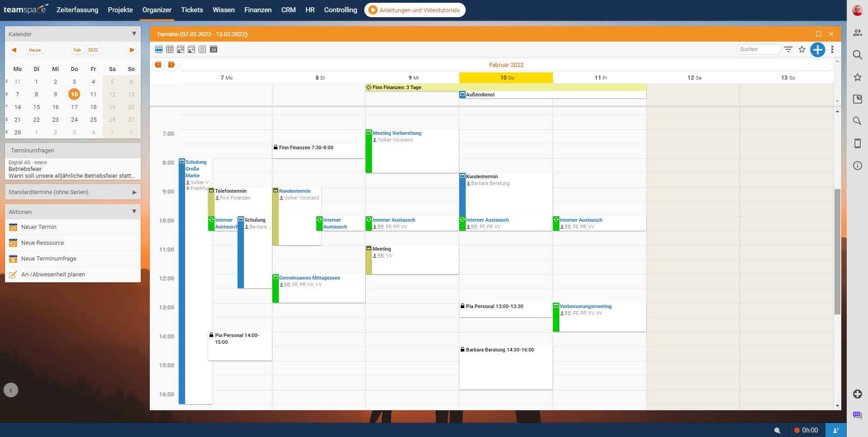The height and width of the screenshot is (437, 868).
Task: Click the Neuer Termin calendar icon
Action: point(13,227)
